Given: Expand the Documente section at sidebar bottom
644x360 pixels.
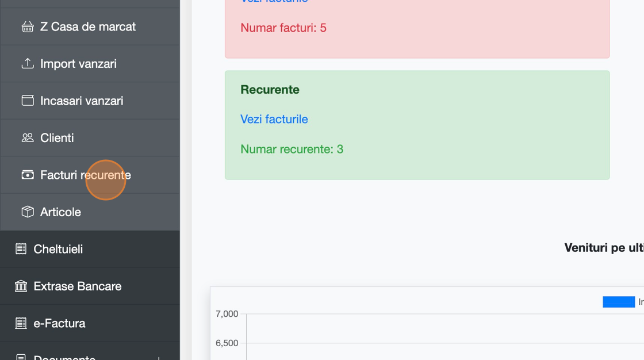Looking at the screenshot, I should (x=64, y=357).
